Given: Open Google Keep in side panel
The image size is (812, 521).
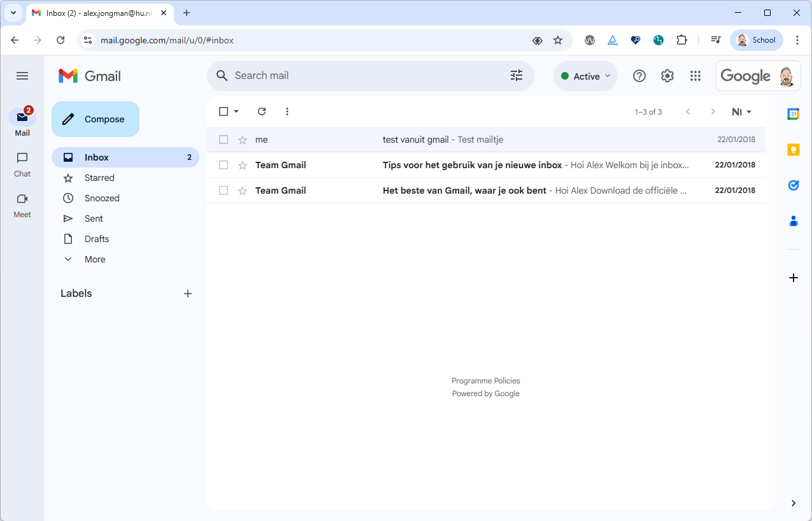Looking at the screenshot, I should [793, 150].
